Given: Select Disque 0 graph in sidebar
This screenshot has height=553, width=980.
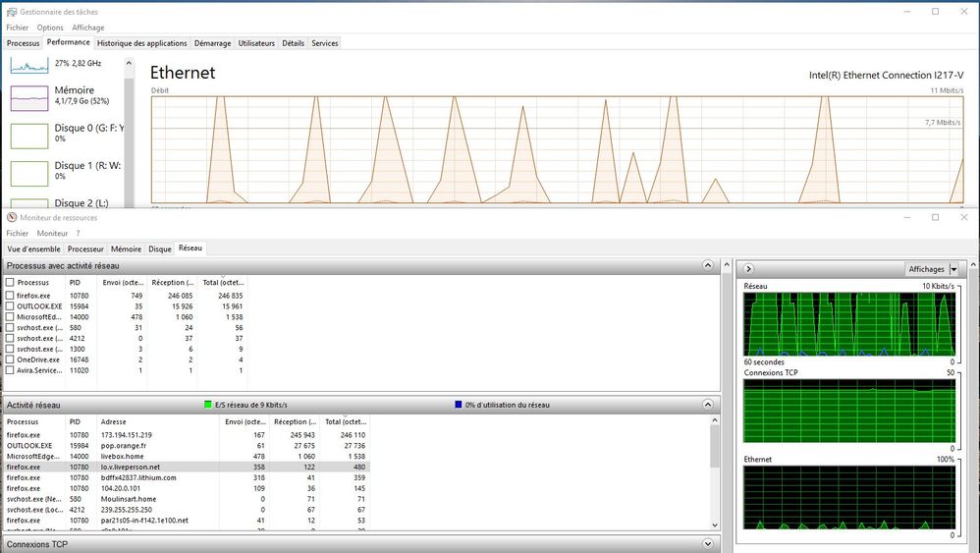Looking at the screenshot, I should pos(29,135).
